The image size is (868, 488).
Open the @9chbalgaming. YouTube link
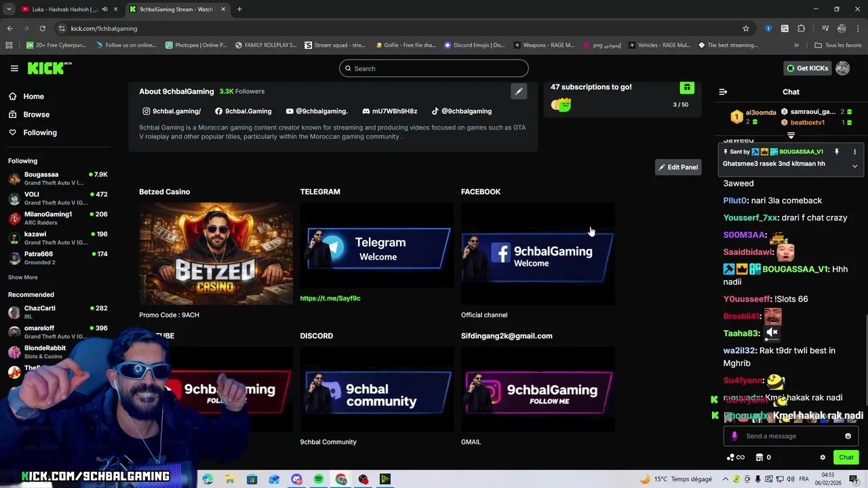click(317, 111)
